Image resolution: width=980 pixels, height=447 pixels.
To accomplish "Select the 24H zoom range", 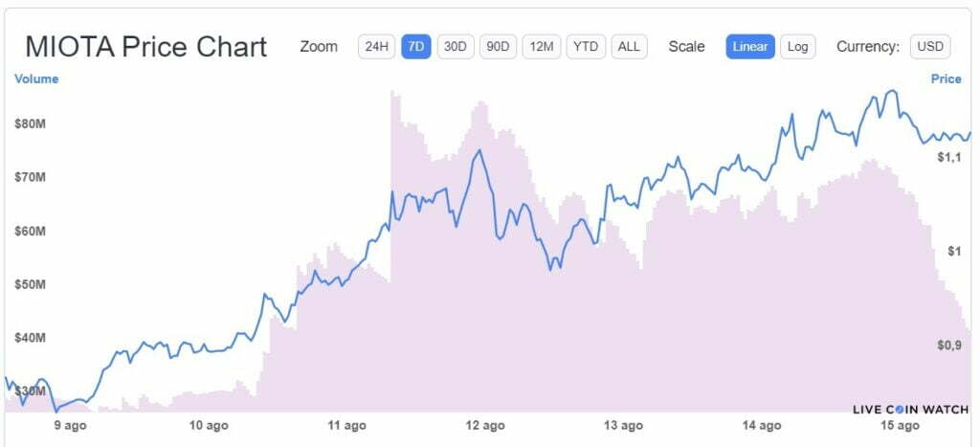I will coord(375,46).
